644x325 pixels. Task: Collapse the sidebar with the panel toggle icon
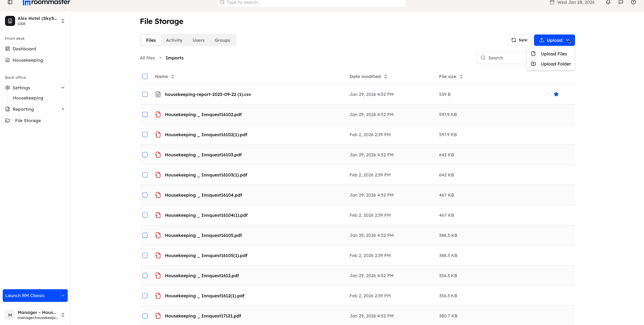coord(10,3)
